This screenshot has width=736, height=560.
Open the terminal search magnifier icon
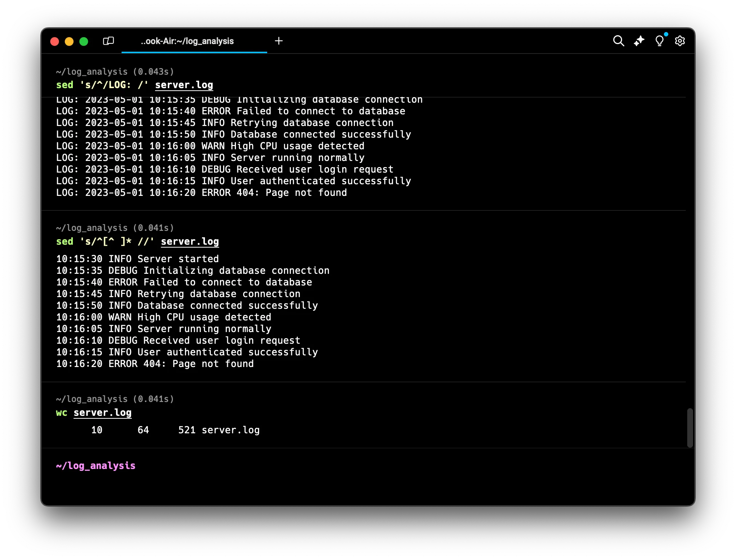[x=618, y=41]
